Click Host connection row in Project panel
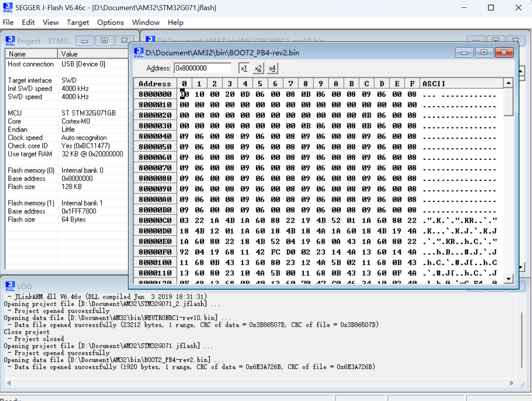532x401 pixels. pos(67,64)
